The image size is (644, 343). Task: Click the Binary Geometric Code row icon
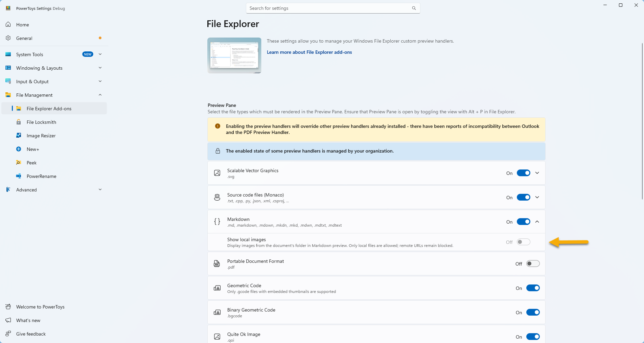(217, 312)
